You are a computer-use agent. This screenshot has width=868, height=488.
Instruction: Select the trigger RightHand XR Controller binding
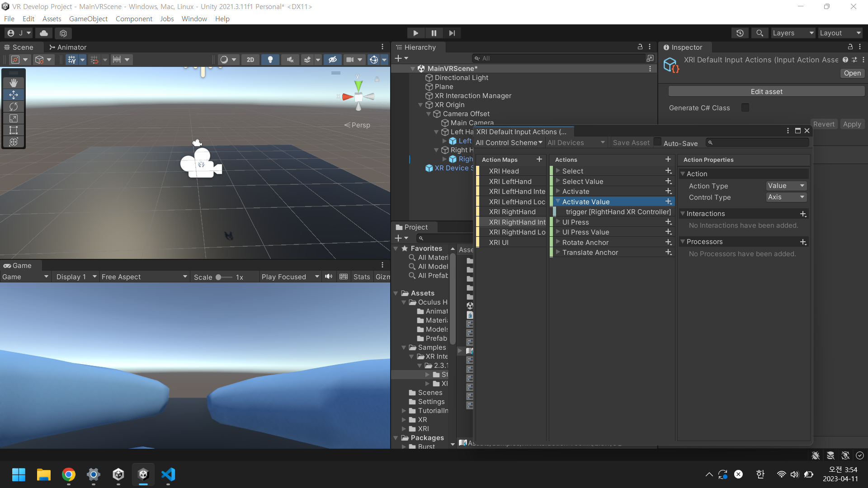[x=618, y=211]
